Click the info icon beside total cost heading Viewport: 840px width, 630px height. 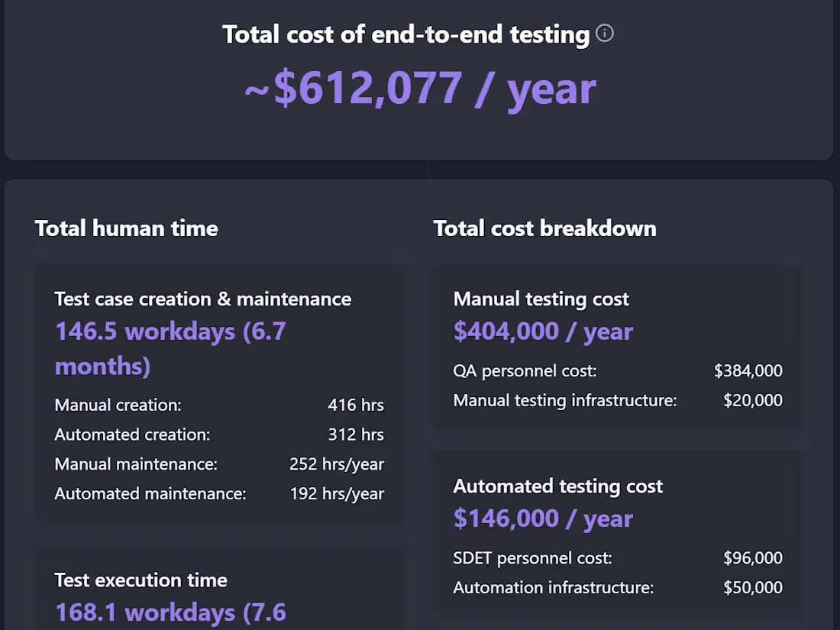[x=604, y=34]
